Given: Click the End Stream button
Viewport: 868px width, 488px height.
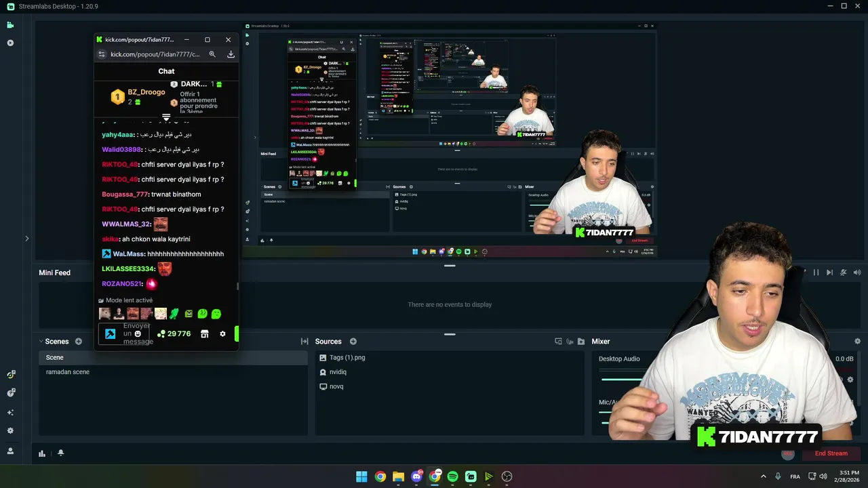Looking at the screenshot, I should [831, 453].
